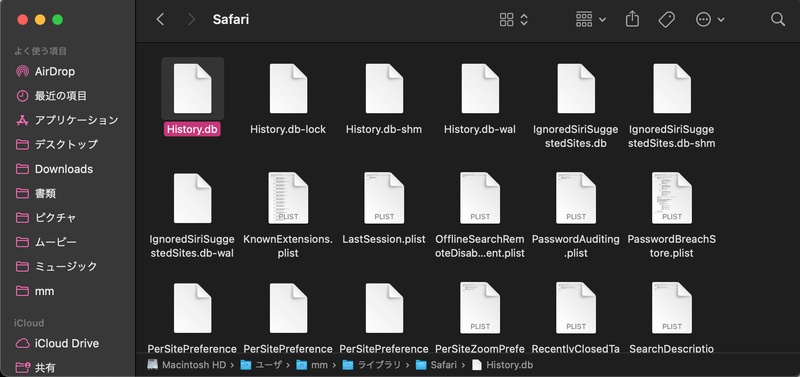Select the PasswordAuditing.plist file icon
Screen dimensions: 800x377
coord(576,198)
